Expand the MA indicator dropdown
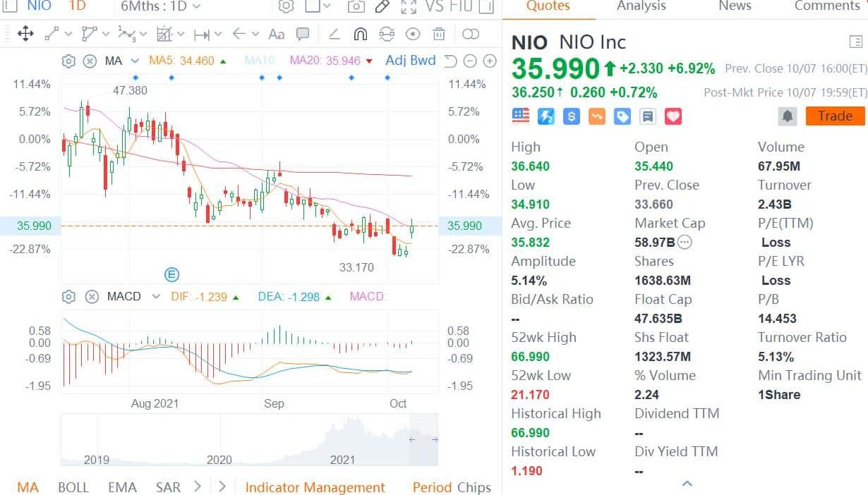This screenshot has width=868, height=495. click(x=135, y=61)
